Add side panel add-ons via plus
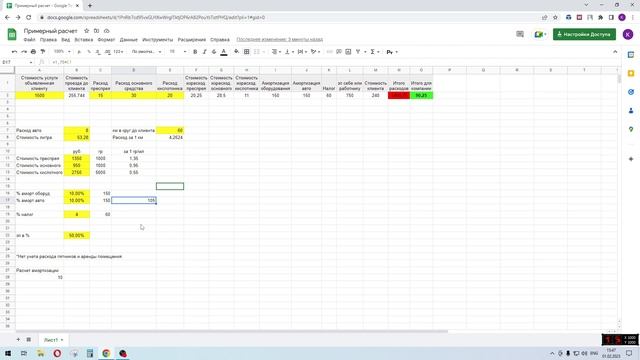Viewport: 640px width, 360px height. click(x=631, y=159)
